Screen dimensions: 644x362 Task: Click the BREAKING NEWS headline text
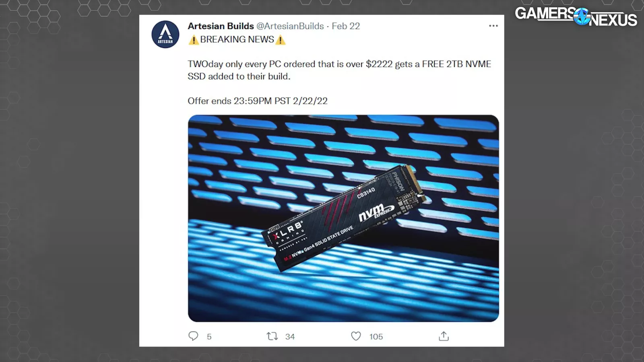click(x=237, y=39)
